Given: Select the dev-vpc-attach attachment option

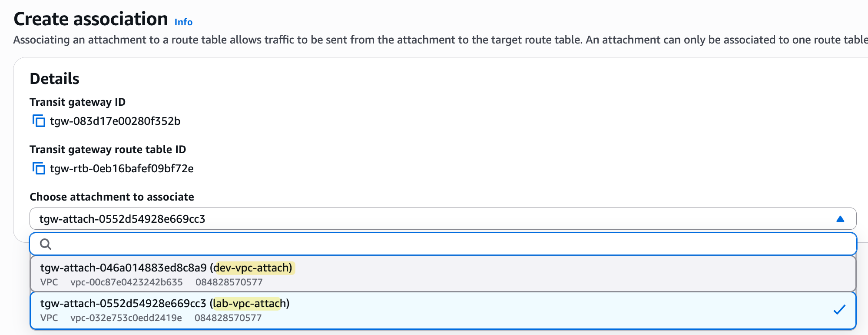Looking at the screenshot, I should pos(443,274).
